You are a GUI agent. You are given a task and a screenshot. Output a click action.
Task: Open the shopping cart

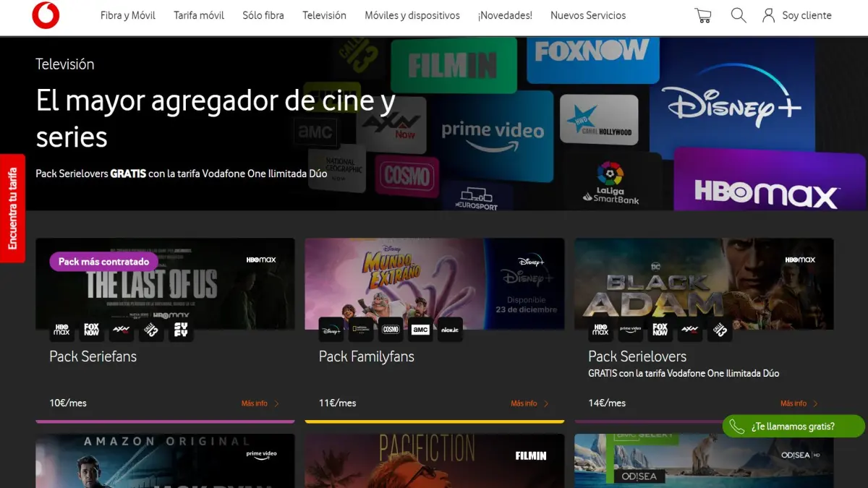[702, 15]
